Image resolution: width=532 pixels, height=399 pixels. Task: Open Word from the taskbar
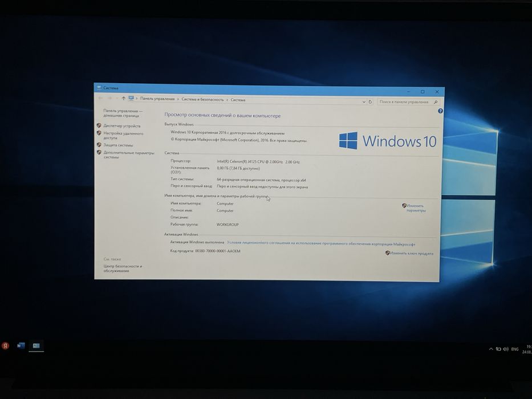(21, 346)
